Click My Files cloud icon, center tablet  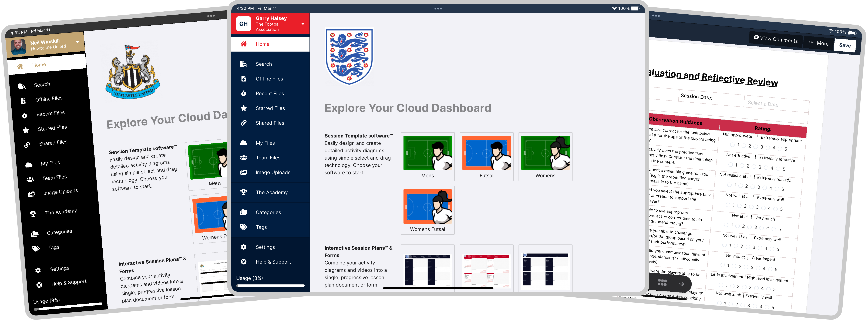[x=243, y=143]
